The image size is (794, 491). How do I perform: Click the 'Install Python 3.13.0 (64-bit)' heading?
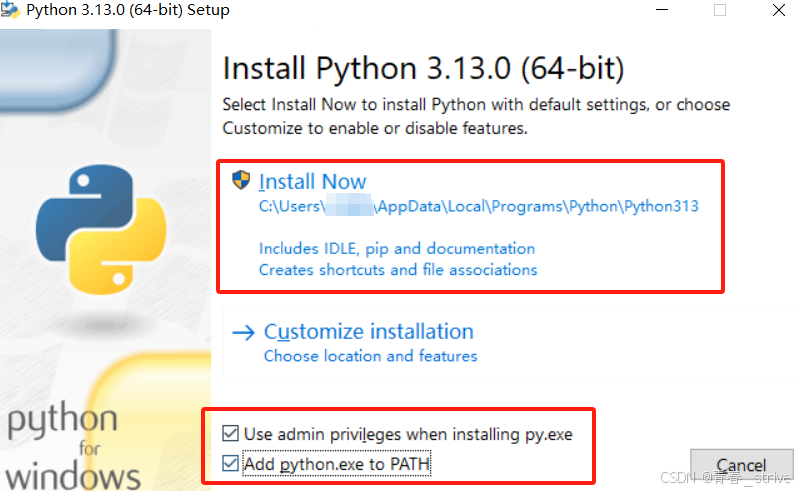point(423,68)
